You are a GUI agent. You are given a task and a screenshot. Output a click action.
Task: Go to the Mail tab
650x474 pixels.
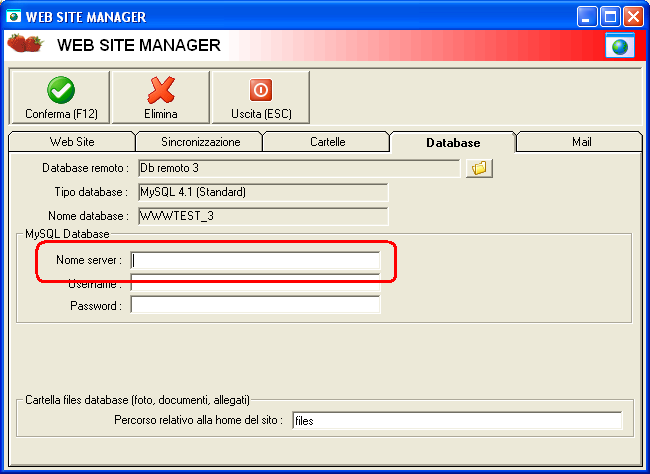581,142
